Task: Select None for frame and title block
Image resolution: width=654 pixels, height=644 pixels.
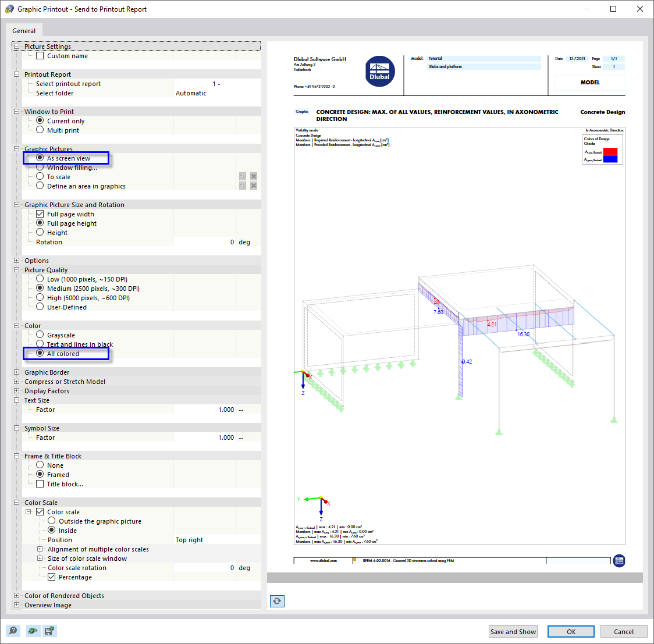Action: pyautogui.click(x=40, y=465)
